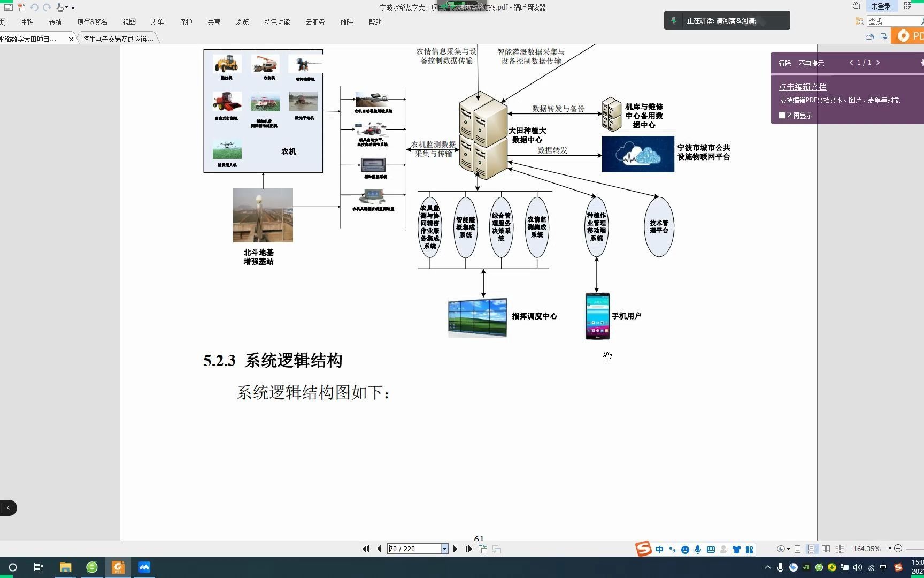Screen dimensions: 924x578
Task: Switch to single page view icon
Action: (797, 549)
